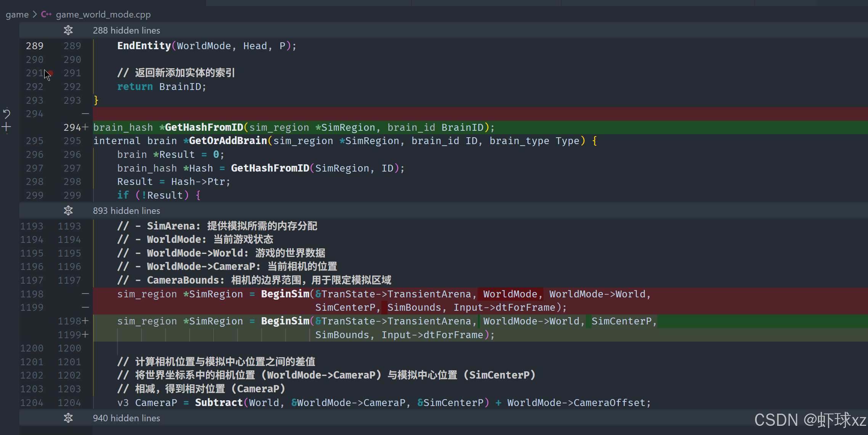The height and width of the screenshot is (435, 868).
Task: Expand the 940 hidden lines icon
Action: coord(68,418)
